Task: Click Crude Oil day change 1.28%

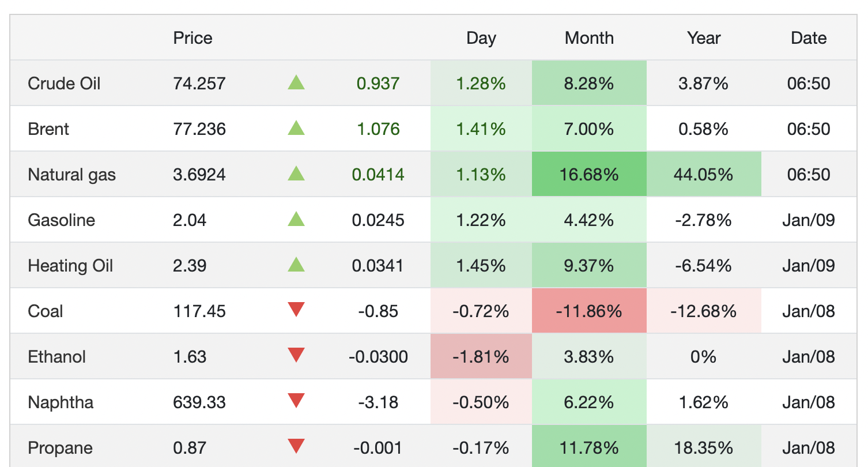Action: [481, 84]
